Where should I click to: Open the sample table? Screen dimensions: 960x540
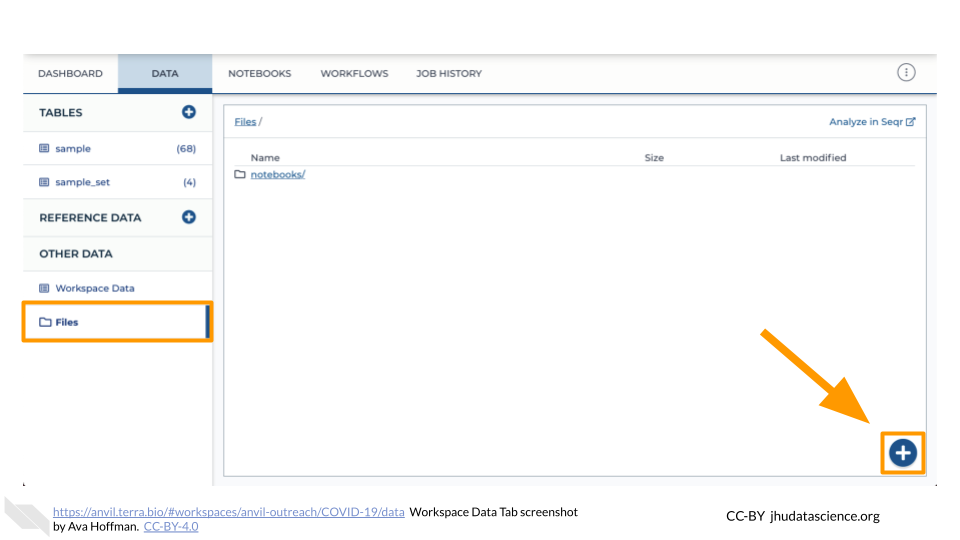tap(118, 148)
